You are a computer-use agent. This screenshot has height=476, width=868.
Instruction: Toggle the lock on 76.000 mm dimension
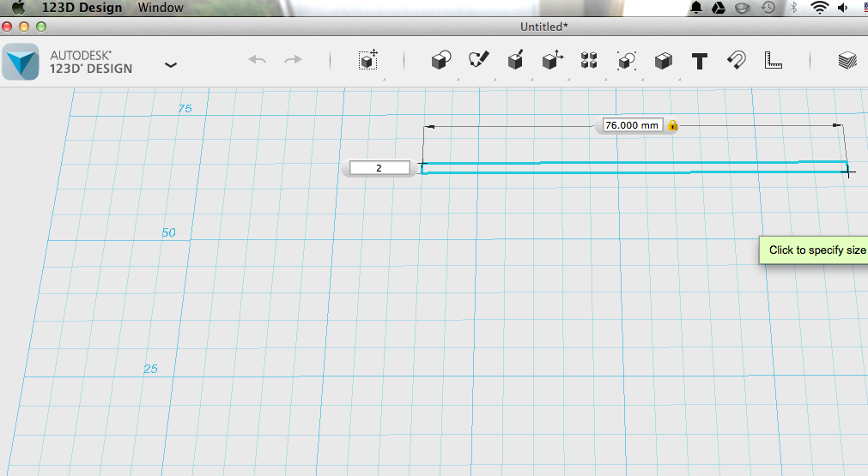pos(672,125)
